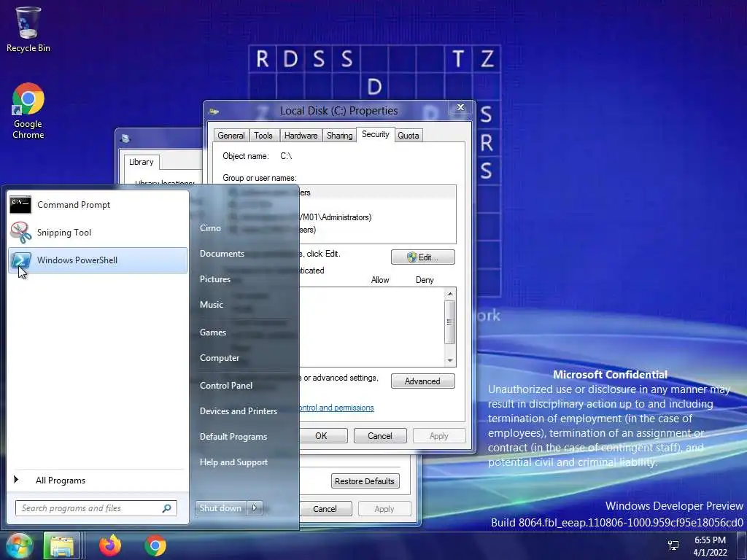Screen dimensions: 747x560
Task: Switch to the Quota tab
Action: coord(409,135)
